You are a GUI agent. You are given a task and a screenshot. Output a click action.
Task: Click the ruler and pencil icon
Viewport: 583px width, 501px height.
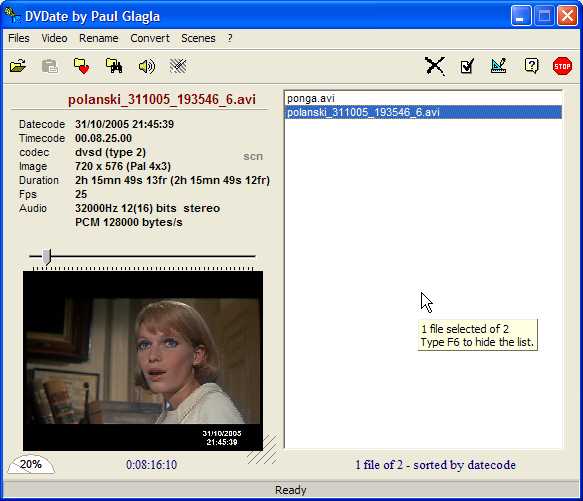pyautogui.click(x=499, y=66)
